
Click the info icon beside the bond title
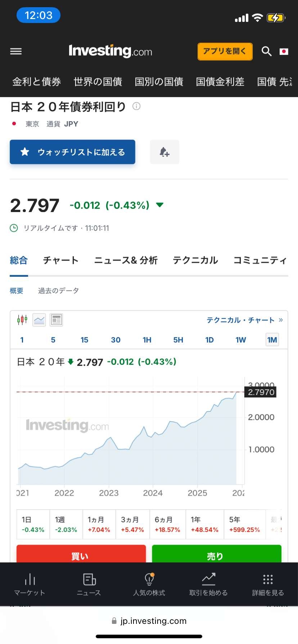tap(136, 106)
